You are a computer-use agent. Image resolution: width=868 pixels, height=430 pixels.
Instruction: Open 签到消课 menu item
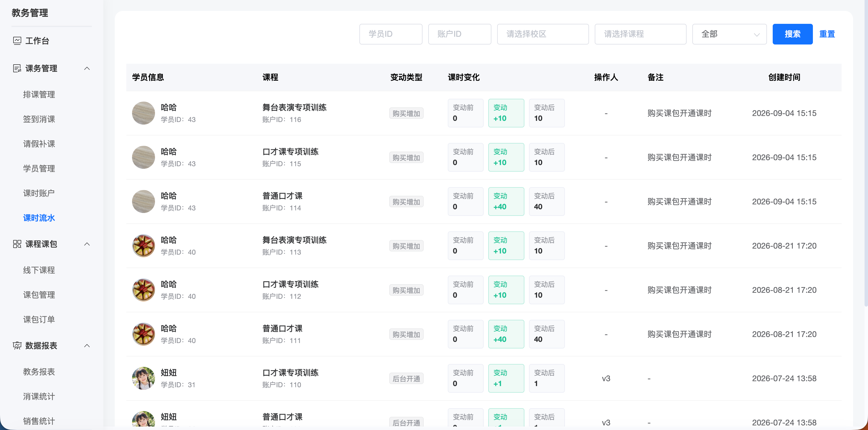(39, 119)
